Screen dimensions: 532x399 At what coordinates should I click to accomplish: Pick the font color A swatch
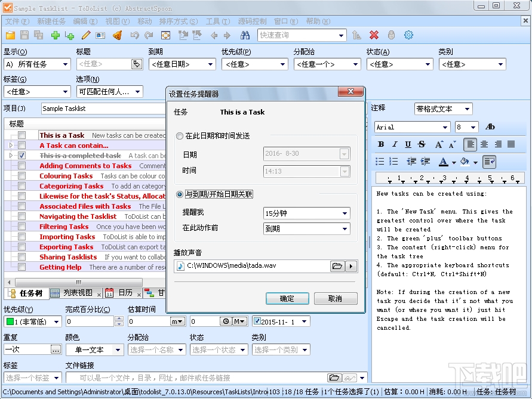[x=443, y=162]
